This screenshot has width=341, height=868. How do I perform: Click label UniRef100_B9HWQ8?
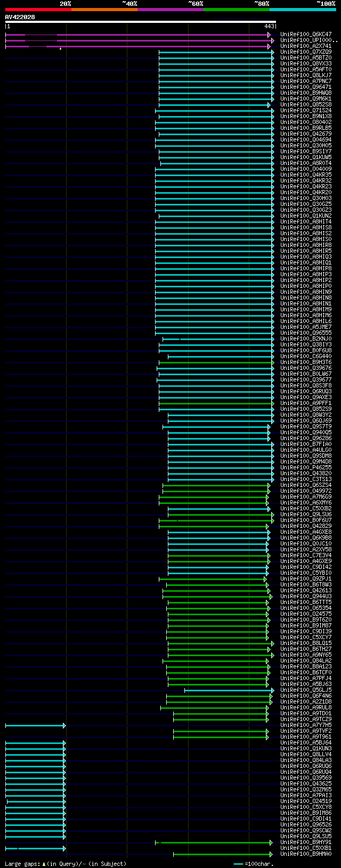coord(306,93)
